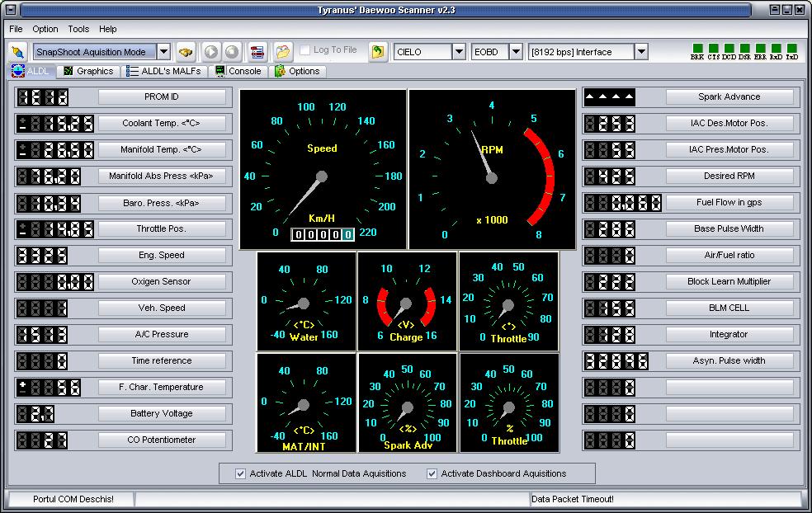The width and height of the screenshot is (812, 513).
Task: Click the Spark Advance button
Action: click(x=729, y=97)
